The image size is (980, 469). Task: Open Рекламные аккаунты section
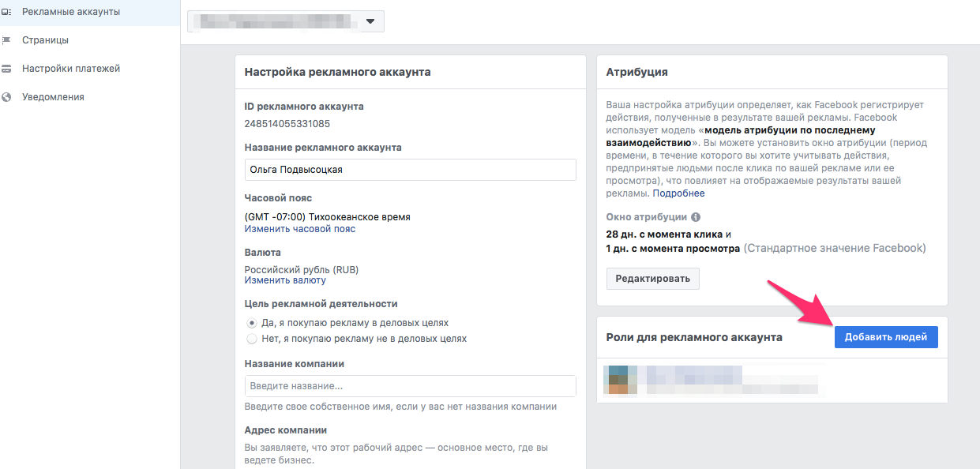click(x=71, y=12)
